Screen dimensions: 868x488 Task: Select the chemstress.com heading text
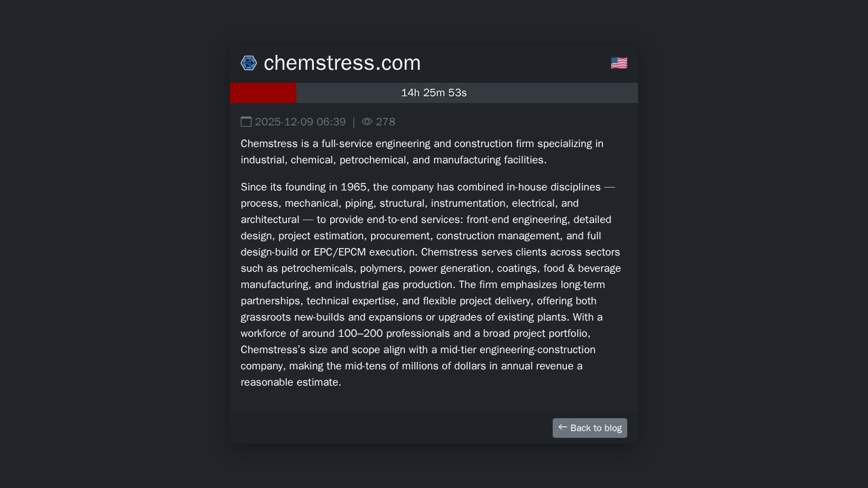tap(342, 63)
